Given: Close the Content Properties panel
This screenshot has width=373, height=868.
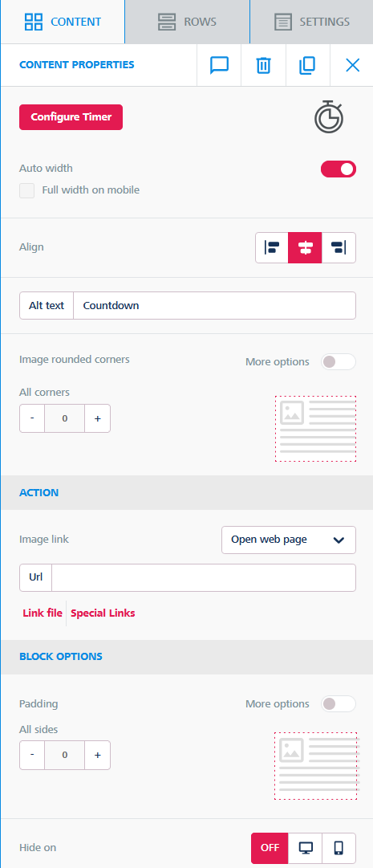Looking at the screenshot, I should pyautogui.click(x=352, y=65).
